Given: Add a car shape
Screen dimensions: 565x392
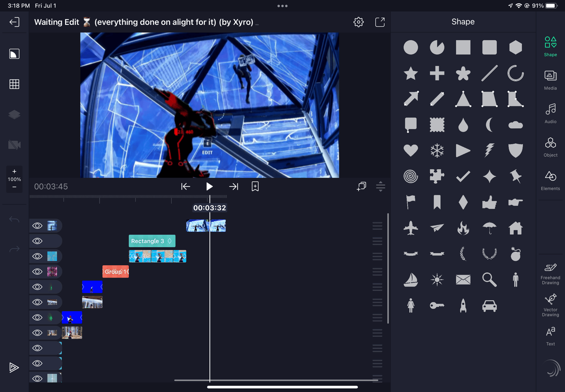Looking at the screenshot, I should click(x=489, y=305).
